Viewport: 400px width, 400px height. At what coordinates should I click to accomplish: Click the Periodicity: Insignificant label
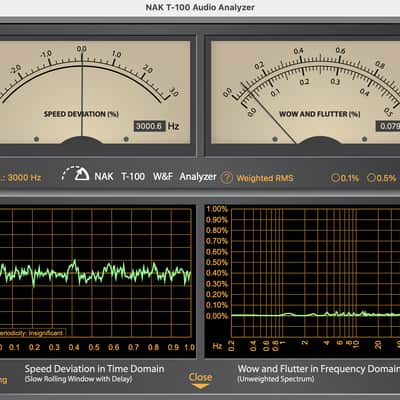(x=32, y=333)
